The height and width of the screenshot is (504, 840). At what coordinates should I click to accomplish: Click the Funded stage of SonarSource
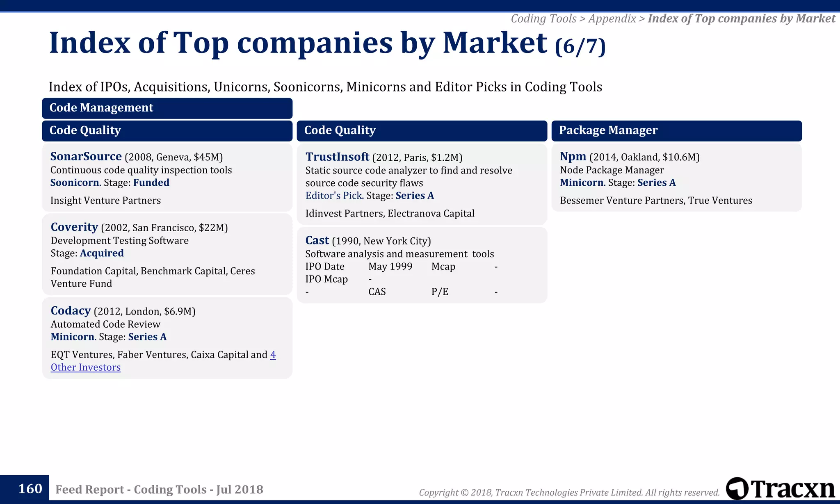(151, 182)
